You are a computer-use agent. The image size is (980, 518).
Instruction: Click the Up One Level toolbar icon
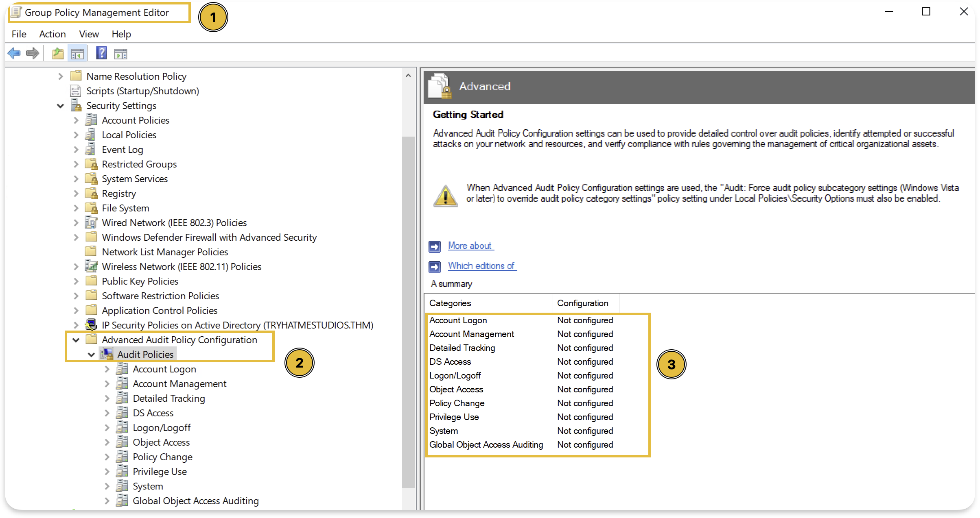[x=57, y=53]
